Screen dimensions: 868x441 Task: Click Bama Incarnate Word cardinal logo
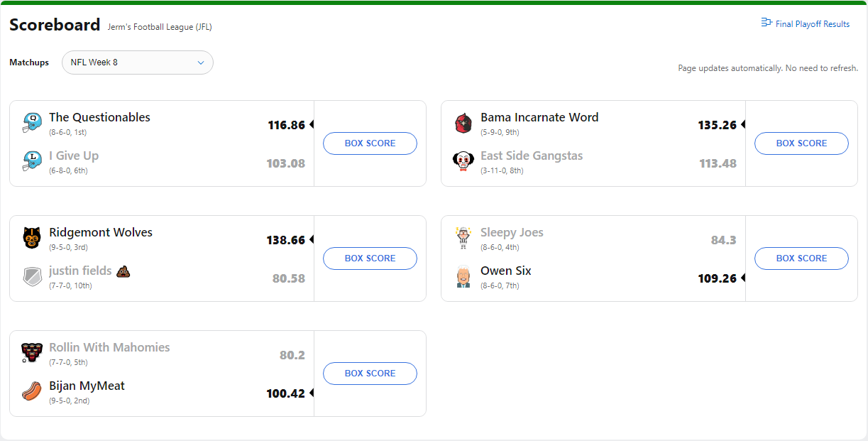coord(463,123)
